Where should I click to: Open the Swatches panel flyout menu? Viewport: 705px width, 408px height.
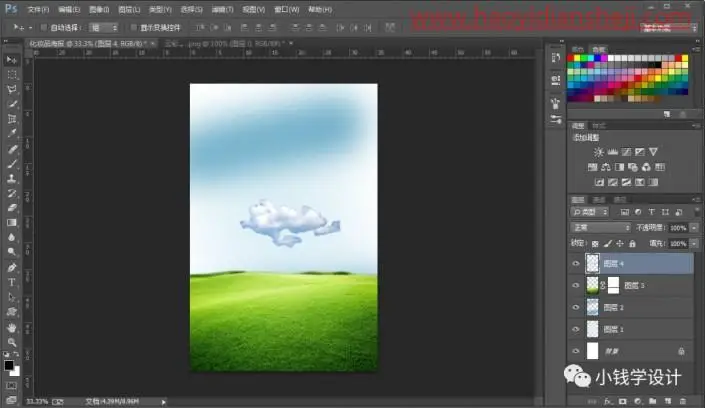[696, 49]
